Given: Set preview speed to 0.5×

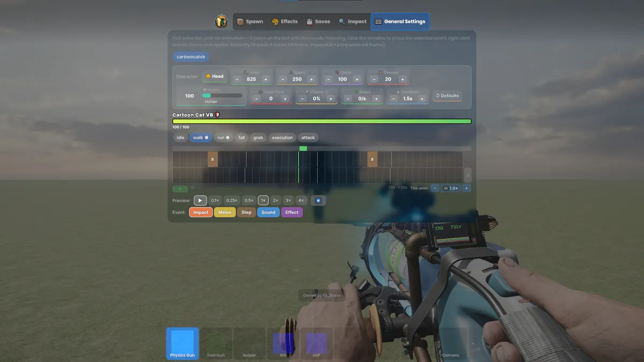Looking at the screenshot, I should 249,201.
